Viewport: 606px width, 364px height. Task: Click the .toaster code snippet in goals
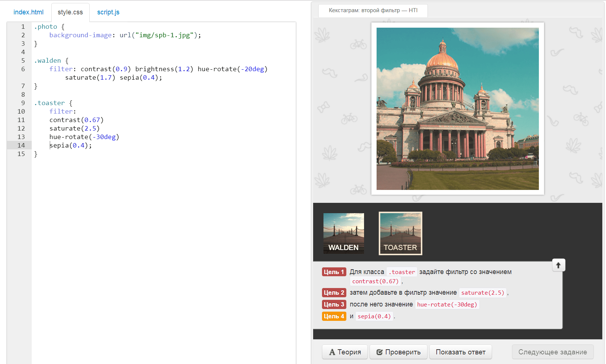tap(402, 272)
